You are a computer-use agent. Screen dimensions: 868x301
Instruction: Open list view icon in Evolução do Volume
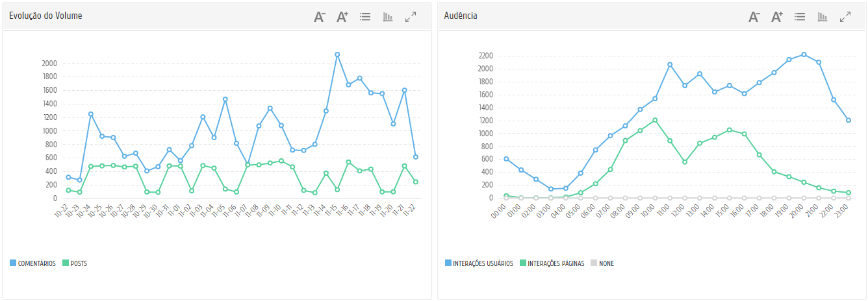click(x=365, y=17)
